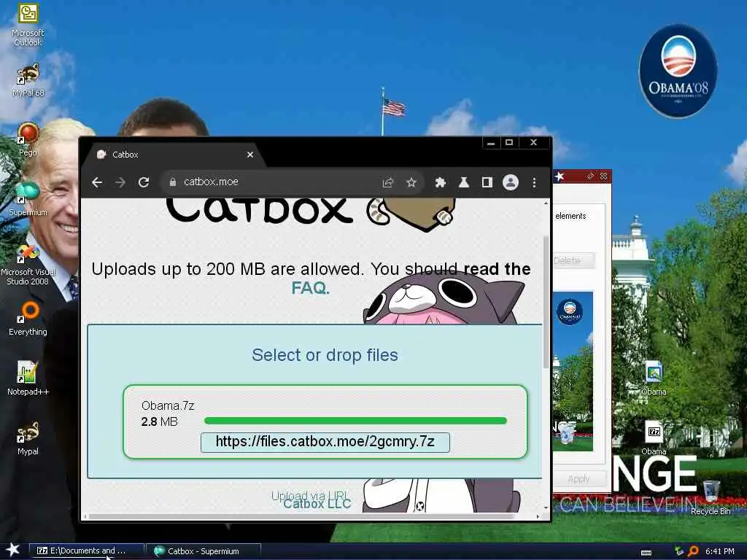Click the pin icon in background window title
Screen dimensions: 747x560
tap(590, 176)
